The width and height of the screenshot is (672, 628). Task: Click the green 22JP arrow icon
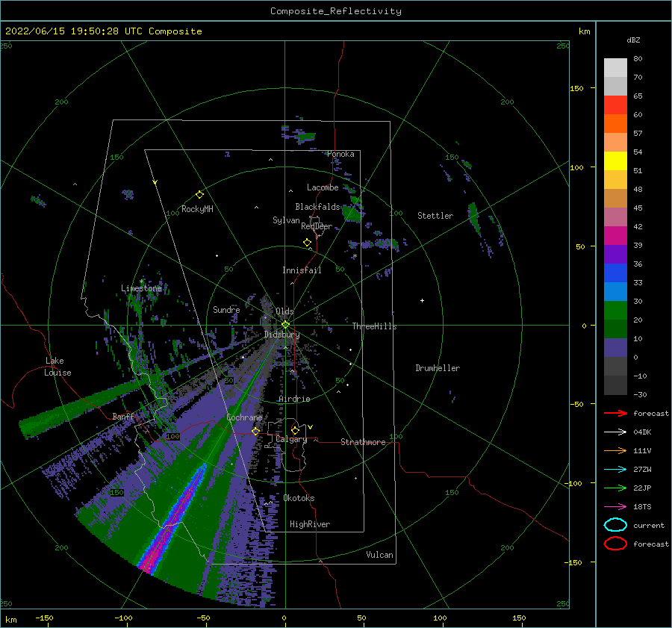[x=615, y=488]
